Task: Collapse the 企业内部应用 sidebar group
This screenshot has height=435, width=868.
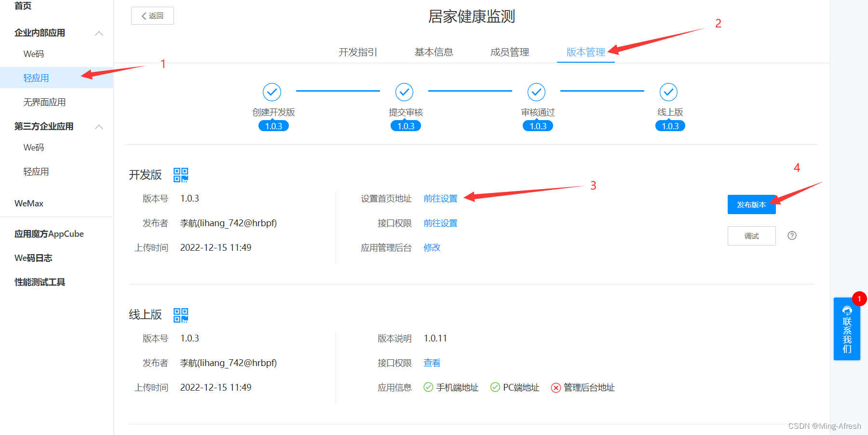Action: [99, 33]
